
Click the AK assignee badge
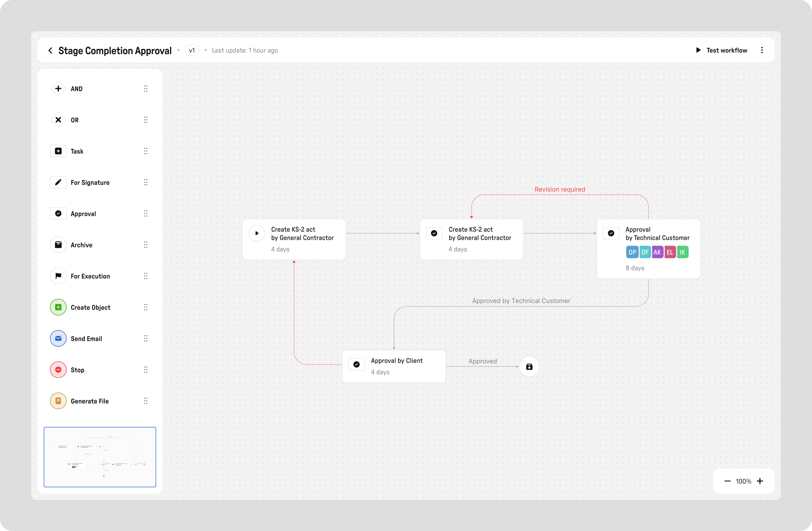coord(657,252)
